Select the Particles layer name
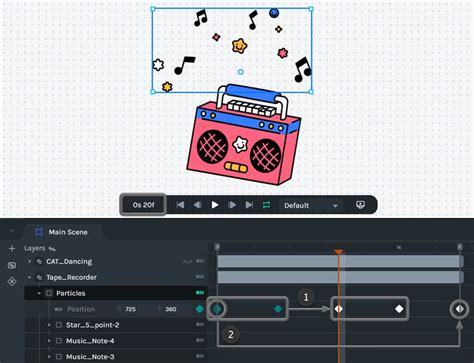The width and height of the screenshot is (474, 363). [x=71, y=293]
